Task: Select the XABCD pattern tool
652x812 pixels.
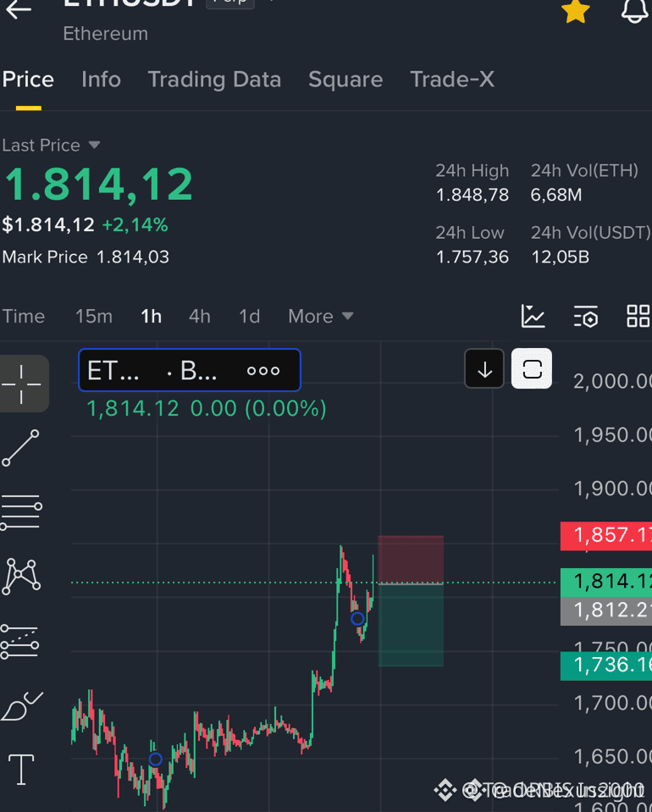Action: (x=21, y=576)
